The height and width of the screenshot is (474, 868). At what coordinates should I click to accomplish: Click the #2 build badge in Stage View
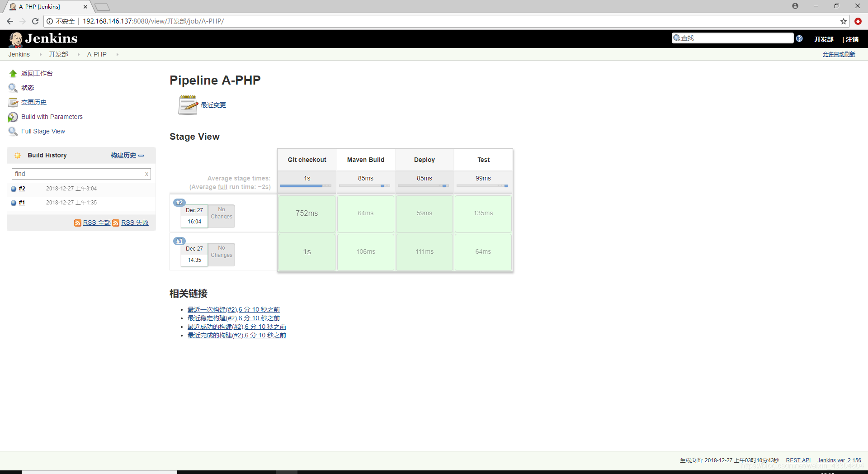coord(179,203)
